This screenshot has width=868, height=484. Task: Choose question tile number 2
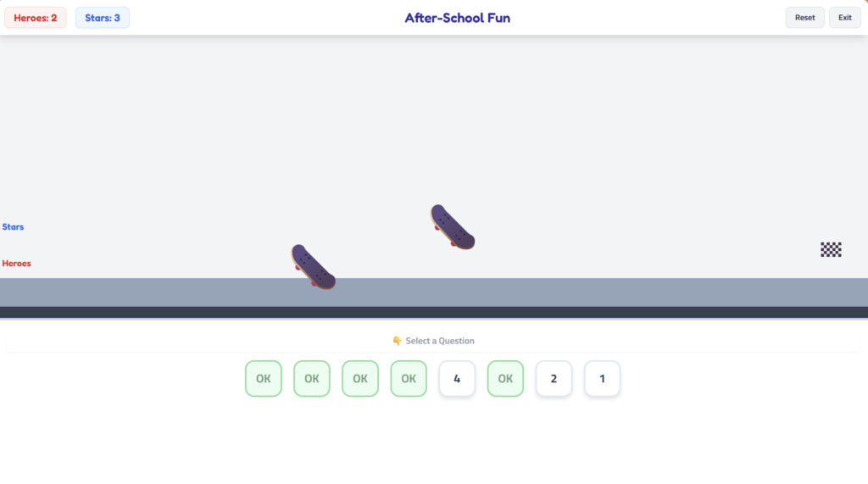554,379
